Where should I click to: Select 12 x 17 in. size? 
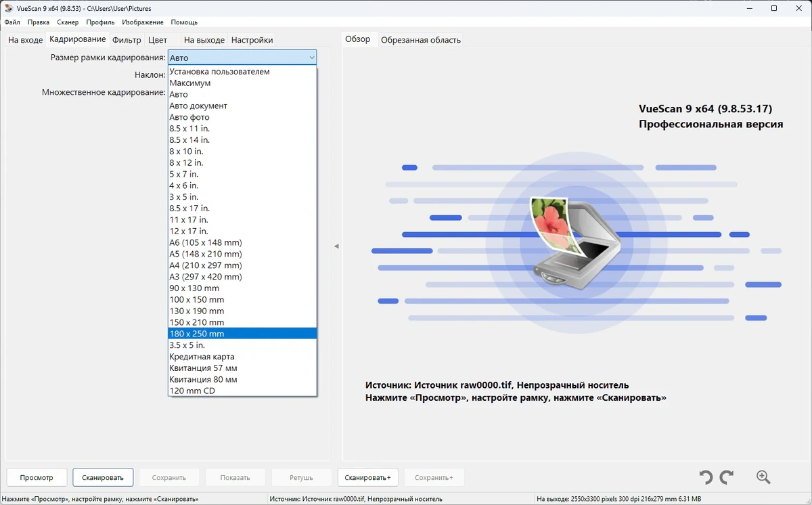tap(242, 231)
